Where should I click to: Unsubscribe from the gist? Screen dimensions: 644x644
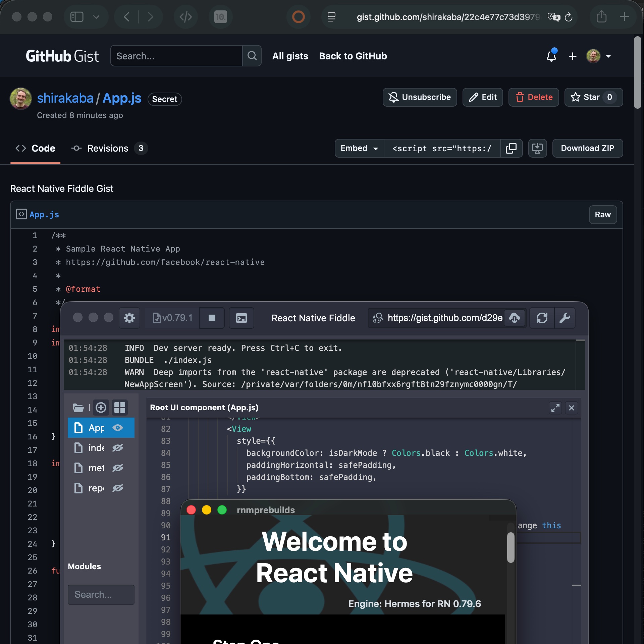(x=420, y=97)
